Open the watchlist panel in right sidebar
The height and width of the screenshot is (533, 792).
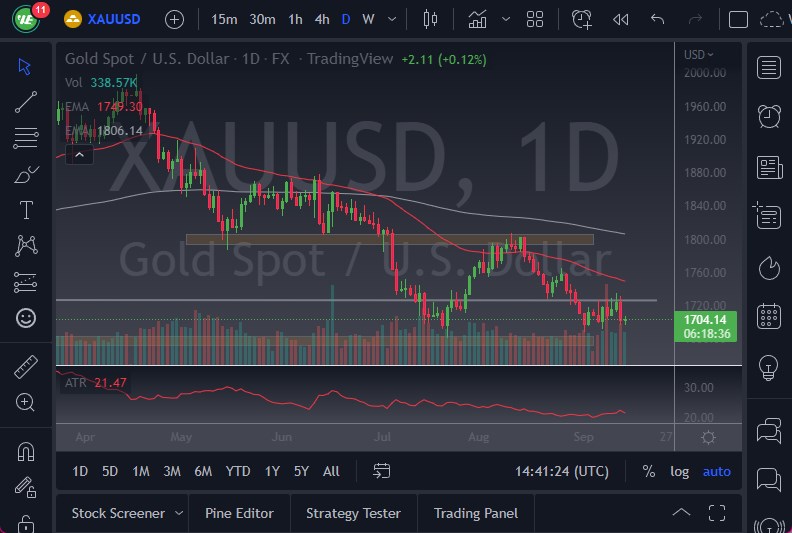769,68
